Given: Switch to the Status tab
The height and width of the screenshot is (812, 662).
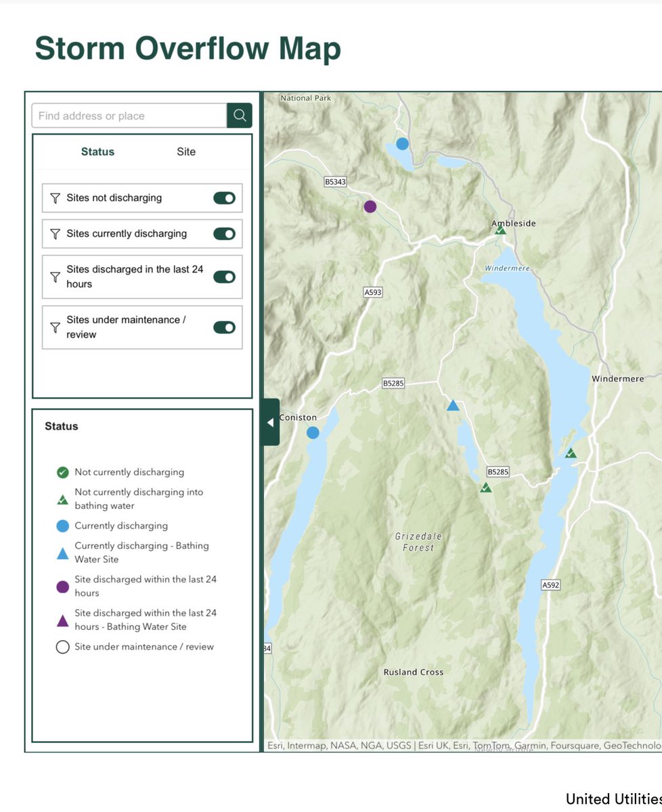Looking at the screenshot, I should click(x=97, y=152).
